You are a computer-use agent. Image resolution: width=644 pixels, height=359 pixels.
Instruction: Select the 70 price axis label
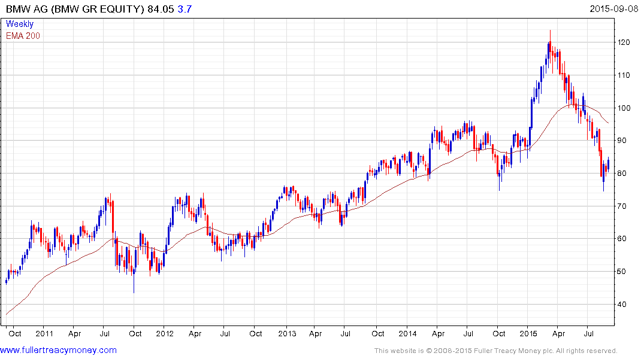click(x=622, y=206)
